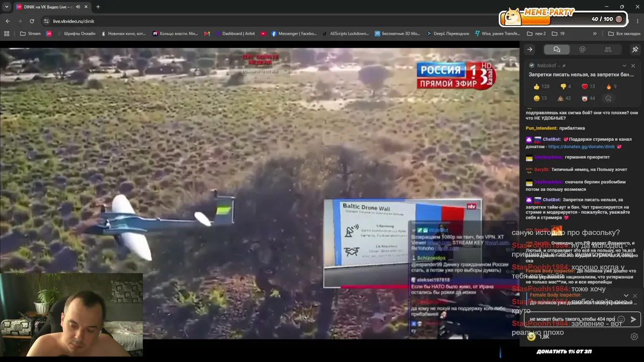Add a new reaction to pinned message
644x362 pixels.
click(x=609, y=99)
